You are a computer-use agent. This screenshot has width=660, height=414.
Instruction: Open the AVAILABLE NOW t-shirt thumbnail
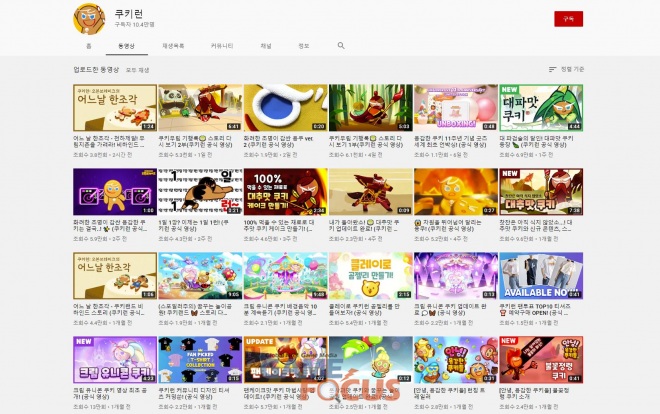[x=541, y=276]
